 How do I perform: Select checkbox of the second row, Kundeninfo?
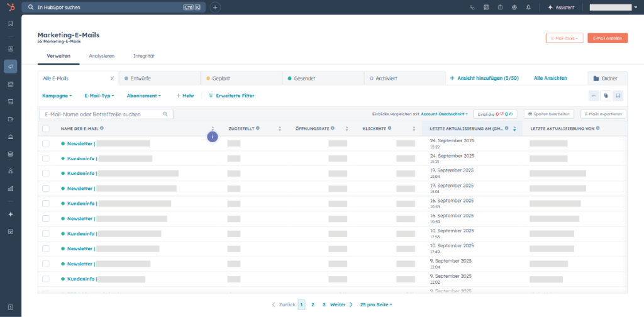pos(45,158)
